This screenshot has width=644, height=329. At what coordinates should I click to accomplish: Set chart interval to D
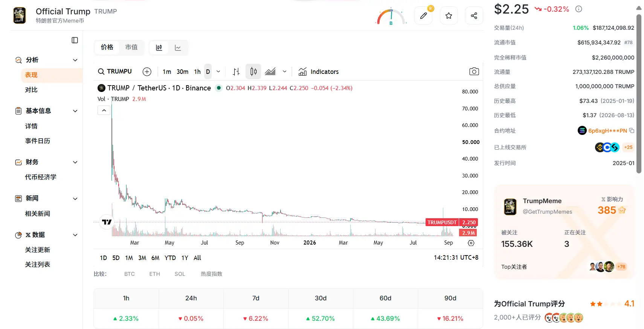(208, 72)
